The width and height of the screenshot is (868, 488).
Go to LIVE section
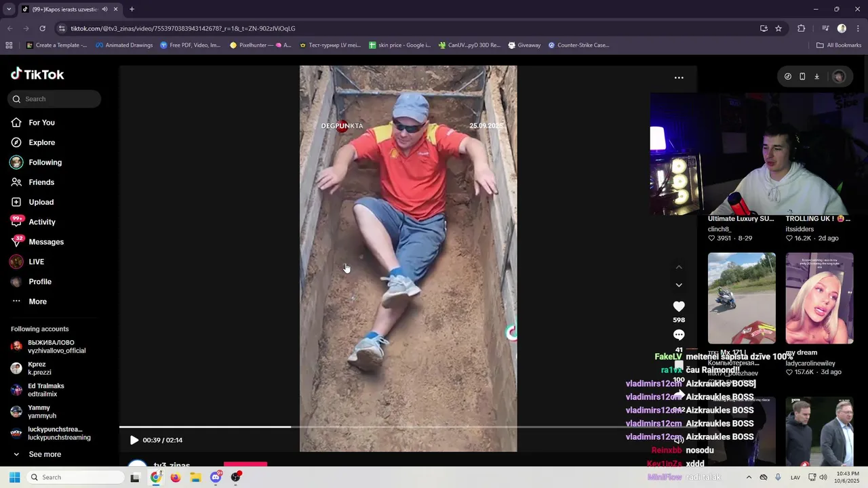click(27, 262)
